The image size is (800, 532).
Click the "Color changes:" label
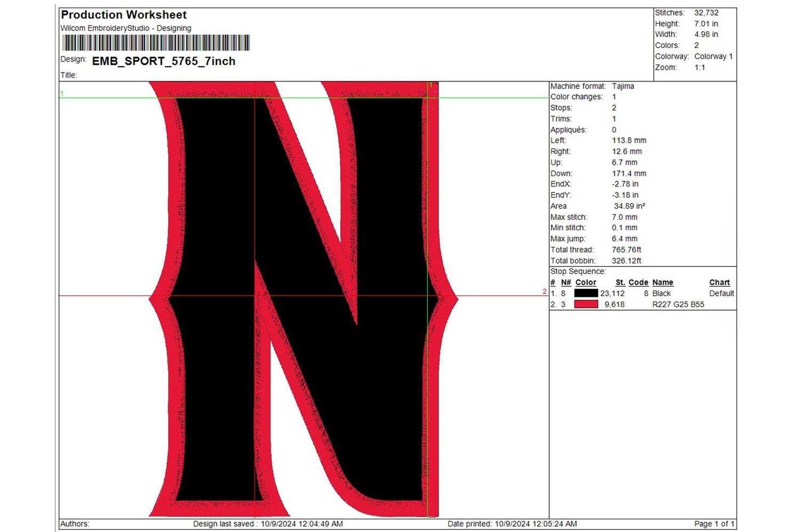coord(577,96)
